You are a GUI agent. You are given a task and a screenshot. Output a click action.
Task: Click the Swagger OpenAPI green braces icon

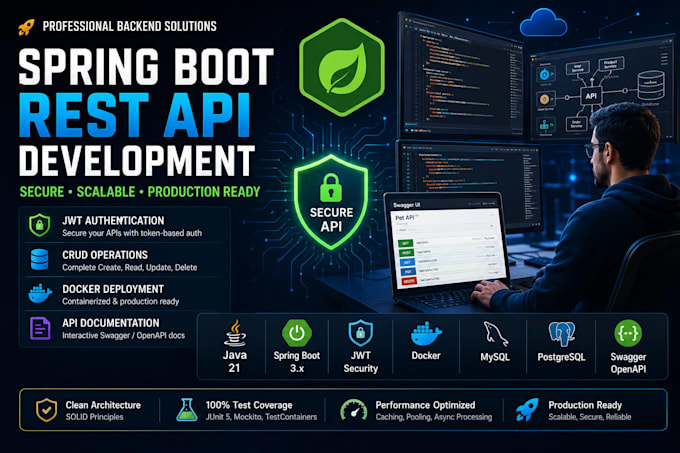628,333
